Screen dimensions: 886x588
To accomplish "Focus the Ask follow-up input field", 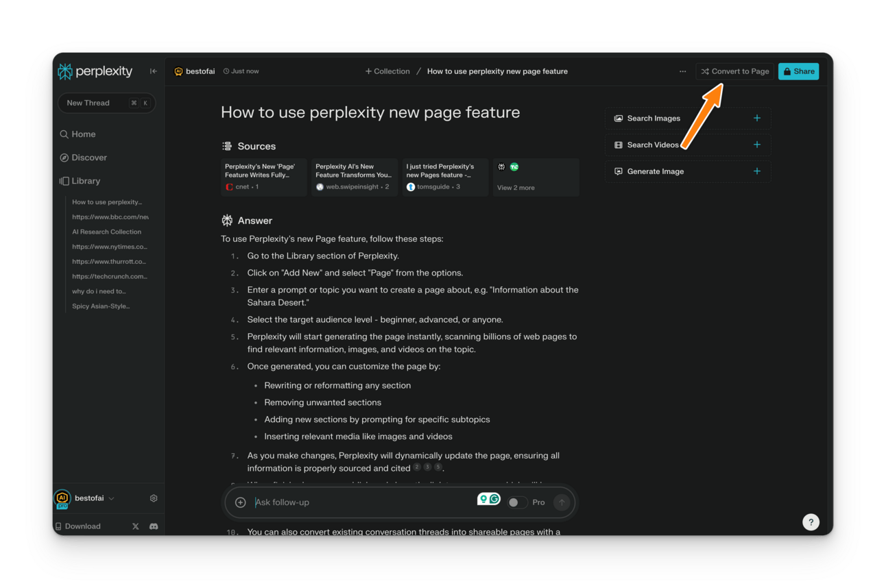I will pos(363,502).
